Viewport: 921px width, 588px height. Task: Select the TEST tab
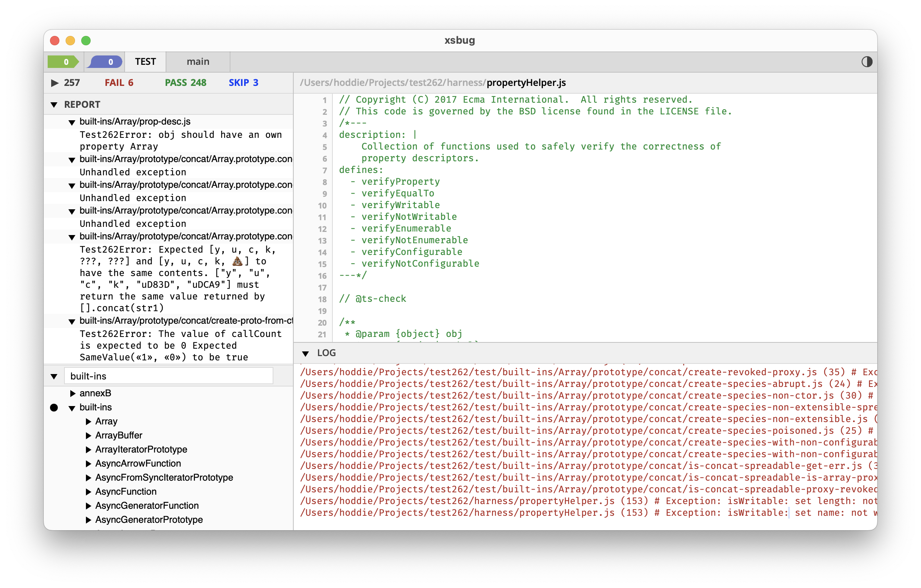point(145,62)
